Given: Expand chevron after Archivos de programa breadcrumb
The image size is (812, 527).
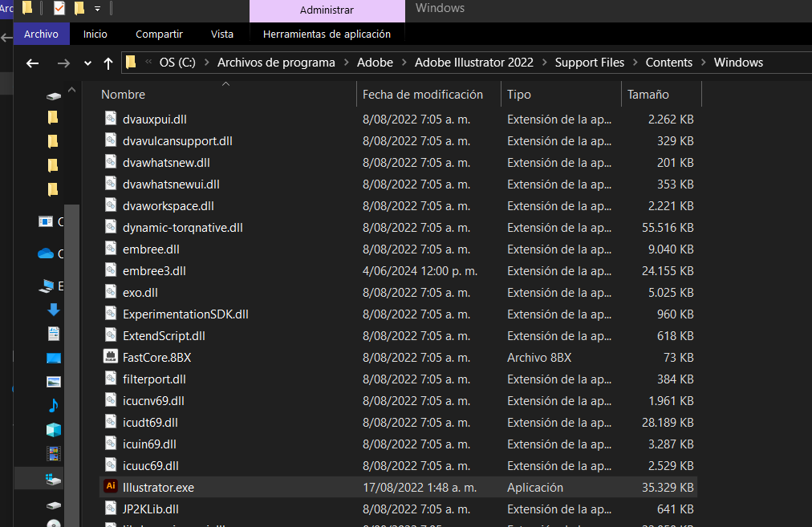Looking at the screenshot, I should [x=346, y=62].
